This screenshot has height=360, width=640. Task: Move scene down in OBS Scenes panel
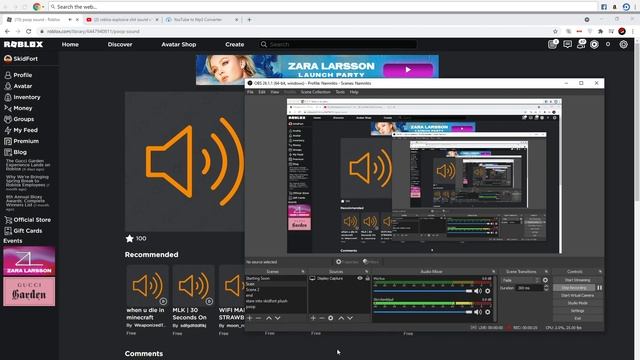(x=278, y=318)
